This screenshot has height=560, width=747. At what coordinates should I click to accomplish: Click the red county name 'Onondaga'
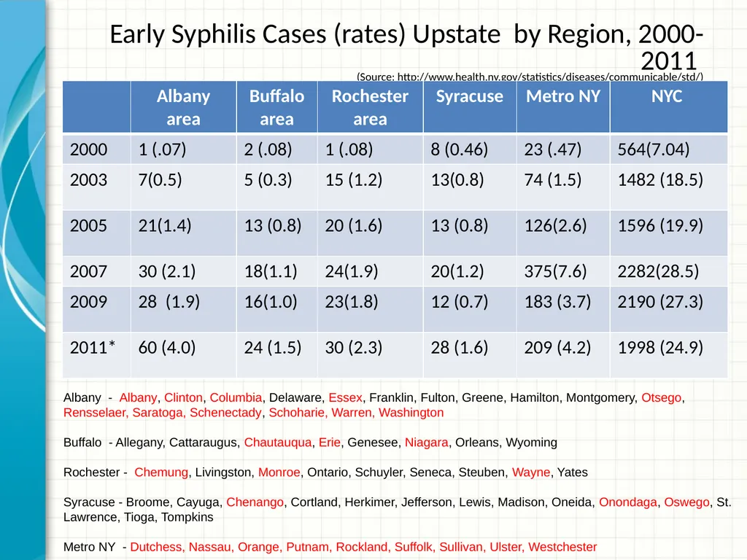pyautogui.click(x=627, y=502)
